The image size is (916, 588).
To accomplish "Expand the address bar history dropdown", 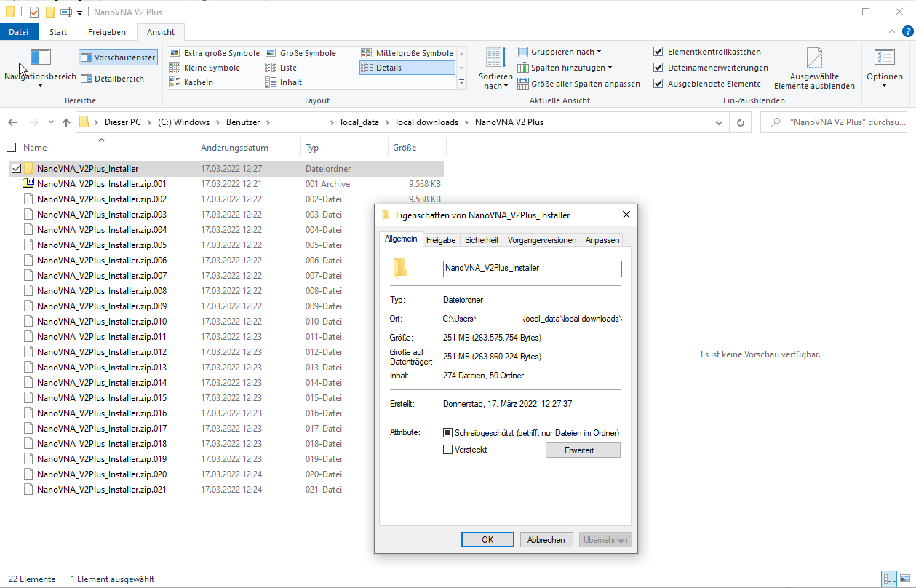I will point(718,122).
